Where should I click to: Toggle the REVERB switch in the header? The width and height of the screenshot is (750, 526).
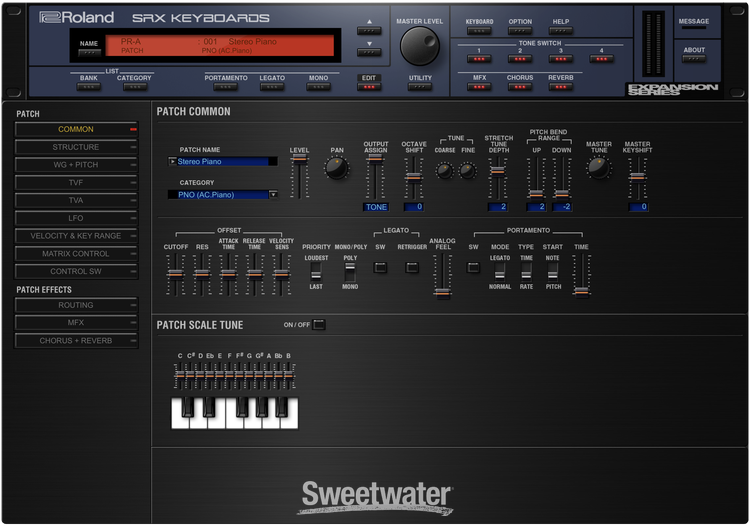click(x=561, y=87)
